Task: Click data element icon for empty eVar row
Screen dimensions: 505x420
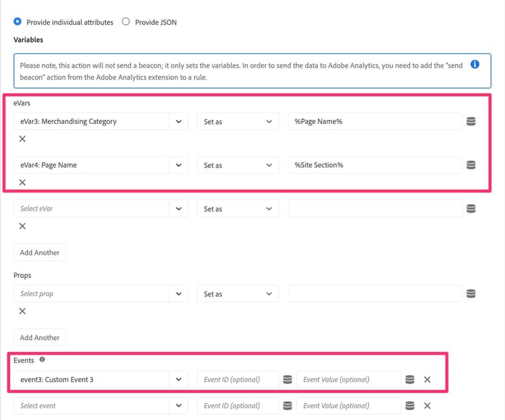Action: [471, 209]
